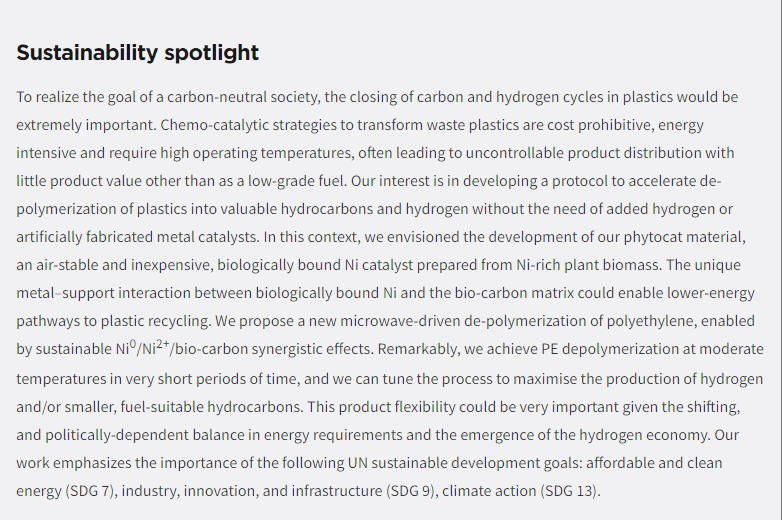782x520 pixels.
Task: Select the word Remarkably
Action: point(416,349)
